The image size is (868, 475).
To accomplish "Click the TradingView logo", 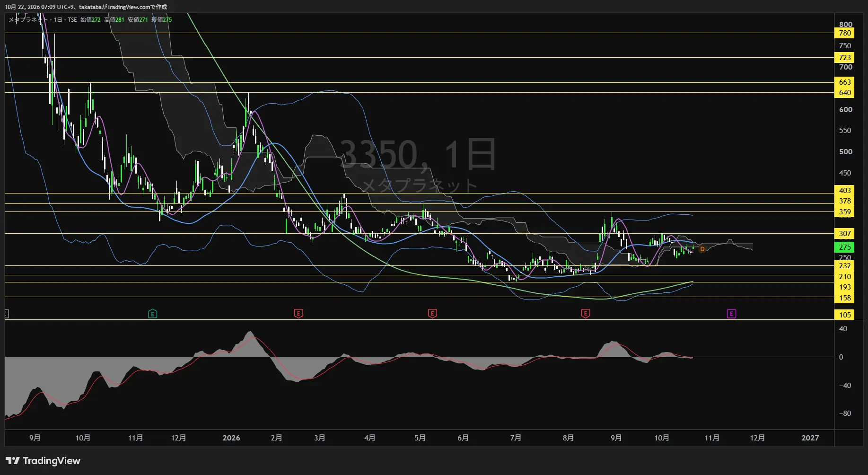I will pos(43,461).
